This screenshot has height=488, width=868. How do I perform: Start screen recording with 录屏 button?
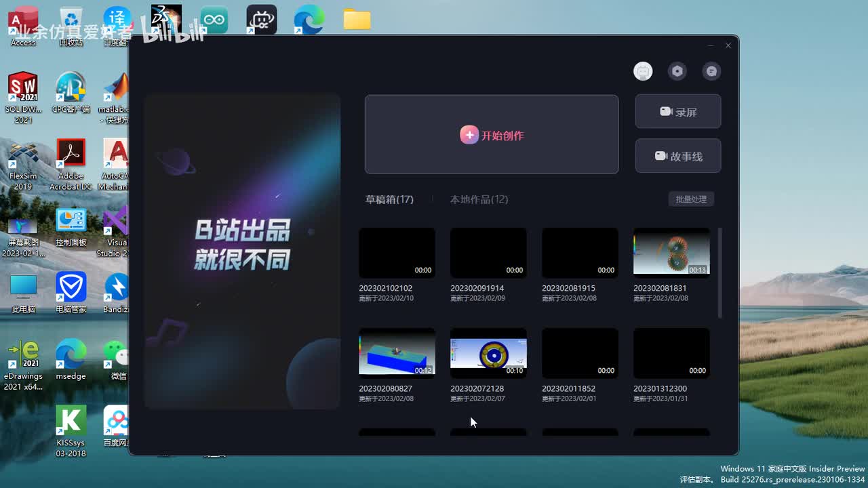pyautogui.click(x=678, y=112)
